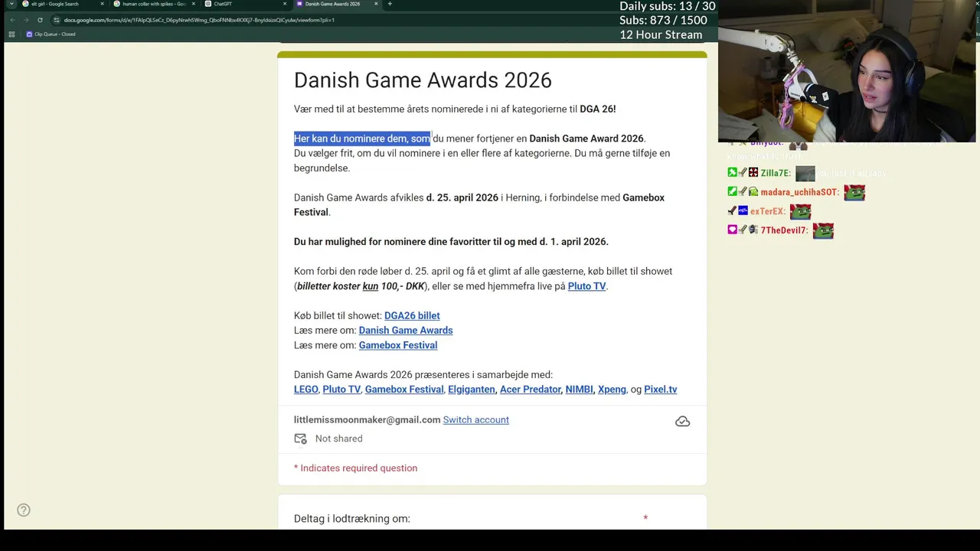Click the Switch account link
Viewport: 980px width, 551px height.
[476, 419]
